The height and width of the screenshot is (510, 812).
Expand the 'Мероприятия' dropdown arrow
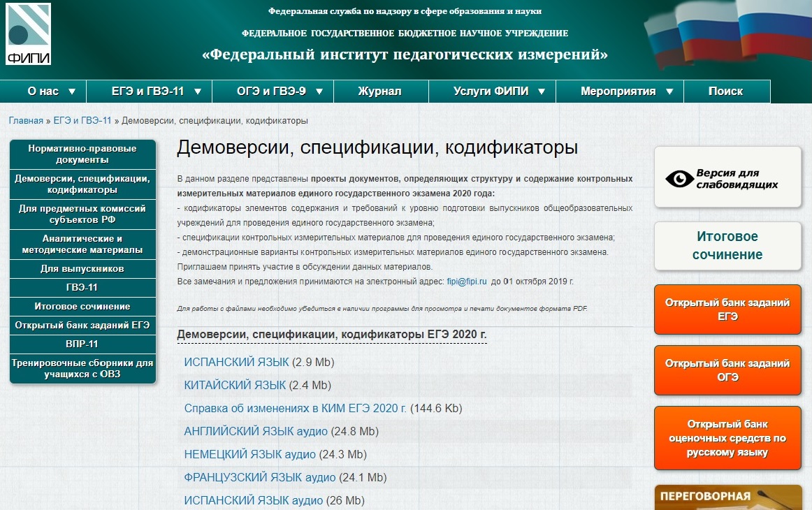669,92
